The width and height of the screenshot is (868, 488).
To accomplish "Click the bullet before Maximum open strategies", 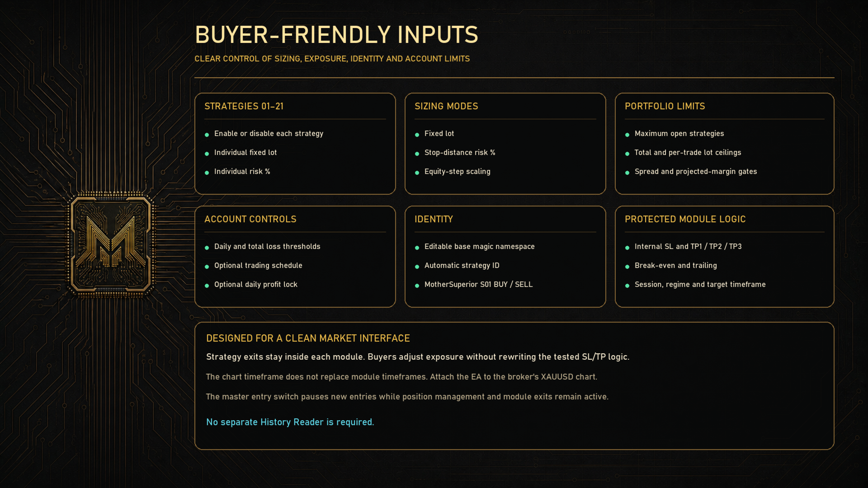I will (627, 135).
